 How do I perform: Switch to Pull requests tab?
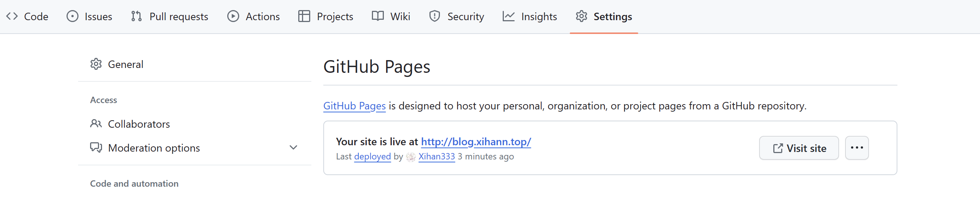tap(170, 16)
